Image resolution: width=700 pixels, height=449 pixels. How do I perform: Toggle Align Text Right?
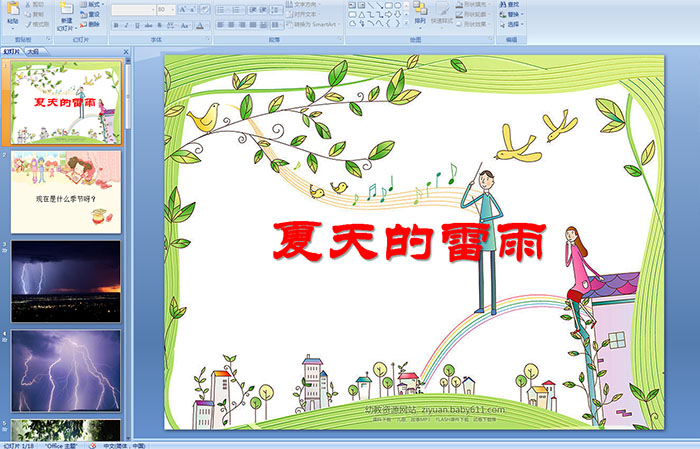[242, 25]
